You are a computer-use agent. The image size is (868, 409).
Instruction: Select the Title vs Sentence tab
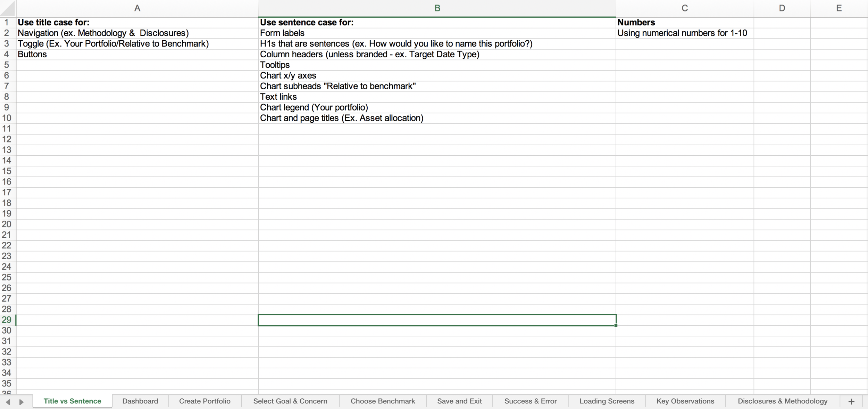tap(72, 401)
